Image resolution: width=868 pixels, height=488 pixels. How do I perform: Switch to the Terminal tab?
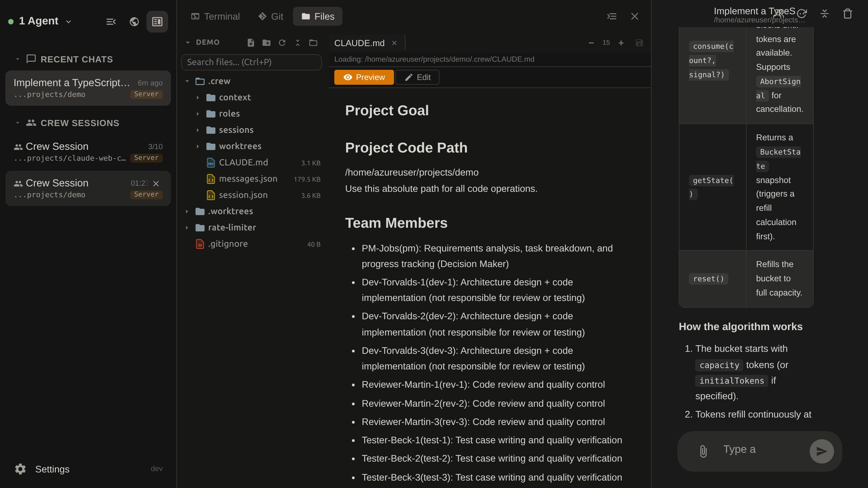pyautogui.click(x=215, y=16)
